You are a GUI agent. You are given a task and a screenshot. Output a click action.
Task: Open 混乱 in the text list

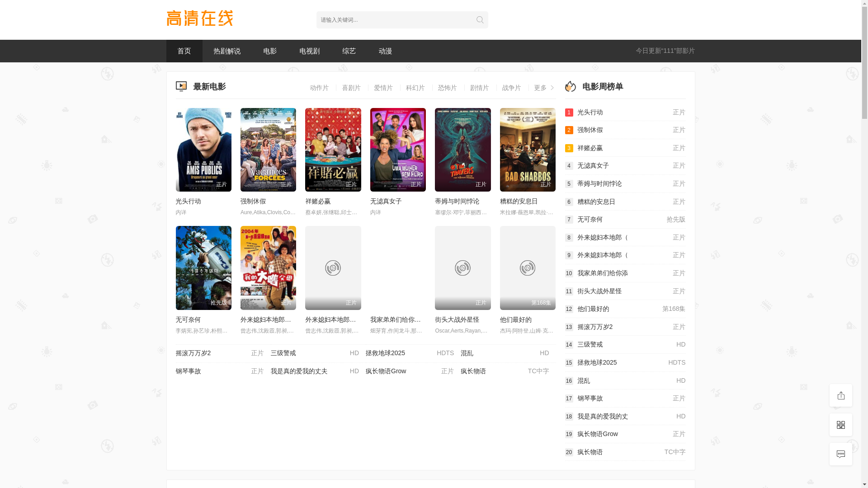tap(505, 353)
